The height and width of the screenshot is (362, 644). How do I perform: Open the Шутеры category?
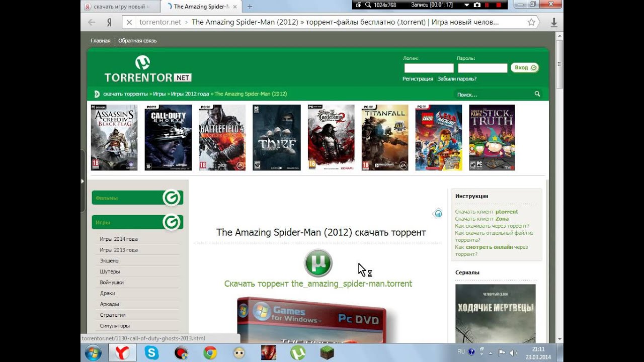(110, 271)
